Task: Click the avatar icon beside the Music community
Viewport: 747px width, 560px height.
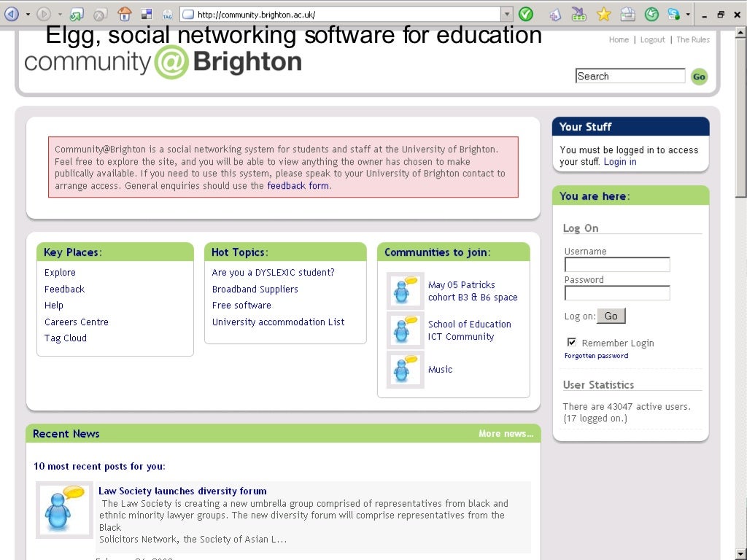Action: click(x=405, y=369)
